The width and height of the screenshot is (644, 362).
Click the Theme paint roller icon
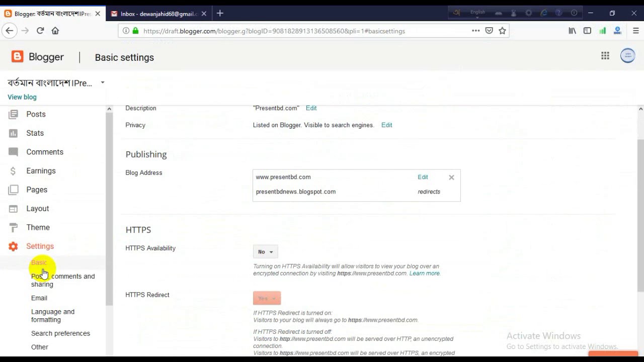(13, 228)
